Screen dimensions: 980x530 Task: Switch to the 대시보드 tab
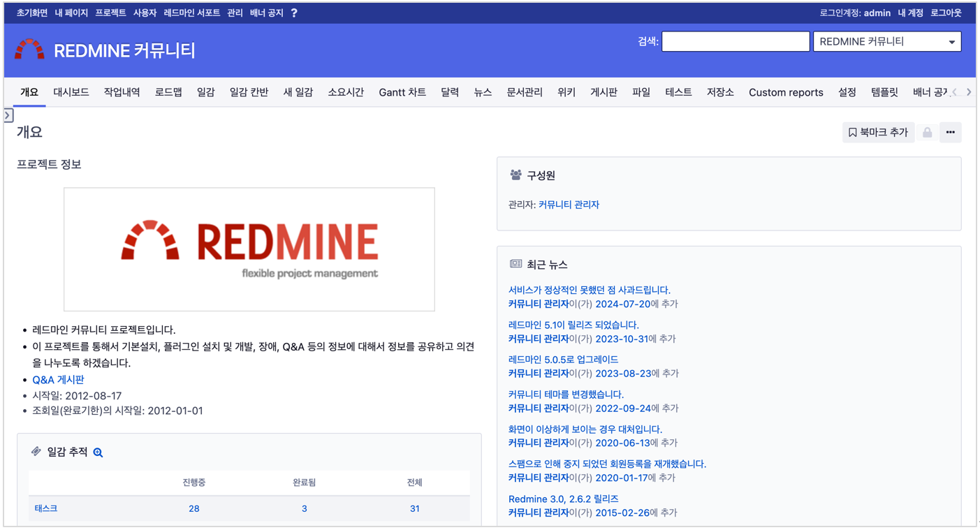71,92
